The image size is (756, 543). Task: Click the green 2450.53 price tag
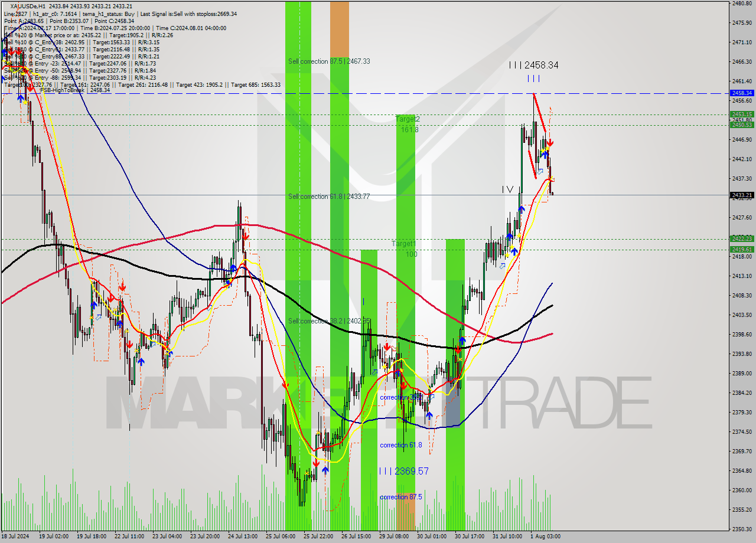coord(742,125)
